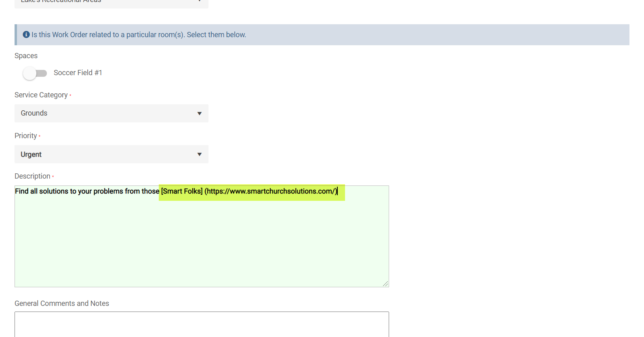This screenshot has height=337, width=644.
Task: Click the Description box resize handle
Action: [385, 284]
